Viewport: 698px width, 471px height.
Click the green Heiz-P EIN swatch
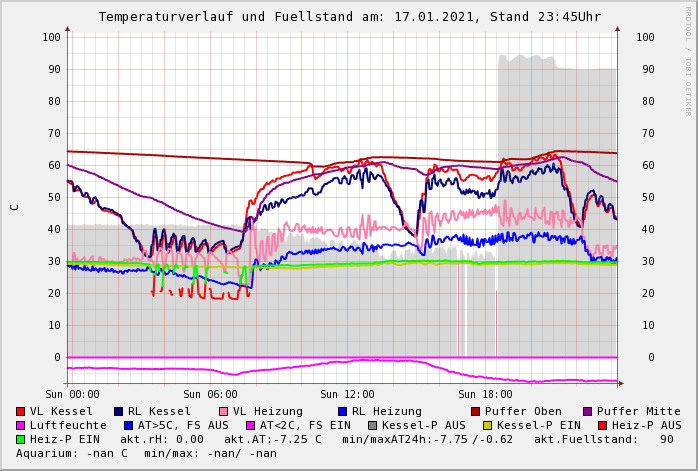[21, 440]
